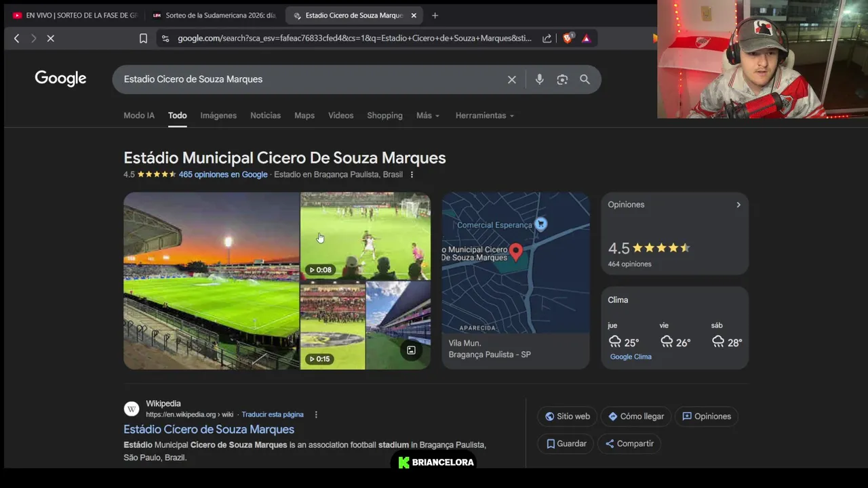Expand the Más dropdown
This screenshot has width=868, height=488.
[x=428, y=115]
